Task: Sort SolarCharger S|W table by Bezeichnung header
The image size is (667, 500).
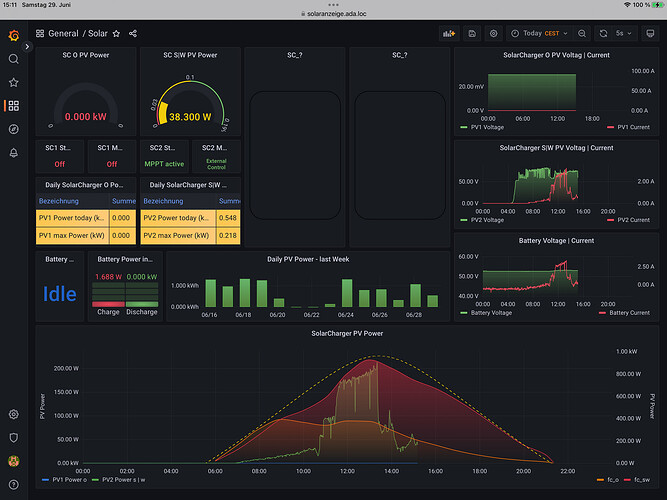Action: click(163, 201)
